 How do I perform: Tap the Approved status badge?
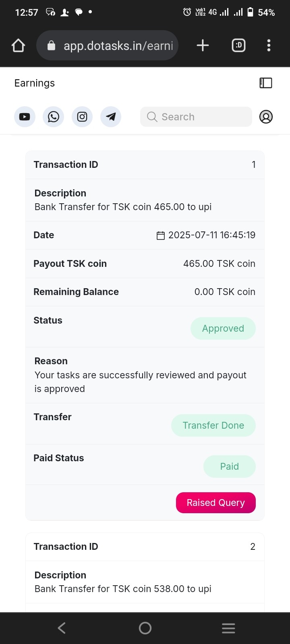[x=223, y=328]
